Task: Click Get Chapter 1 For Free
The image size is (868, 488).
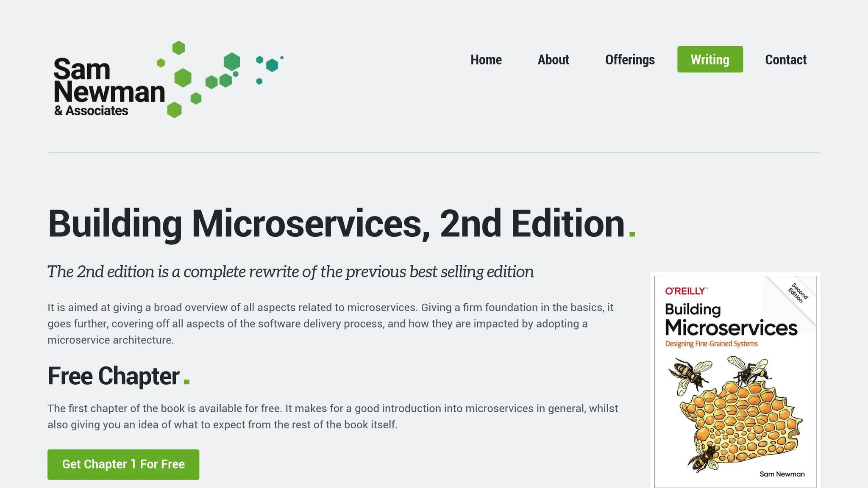Action: [x=123, y=464]
